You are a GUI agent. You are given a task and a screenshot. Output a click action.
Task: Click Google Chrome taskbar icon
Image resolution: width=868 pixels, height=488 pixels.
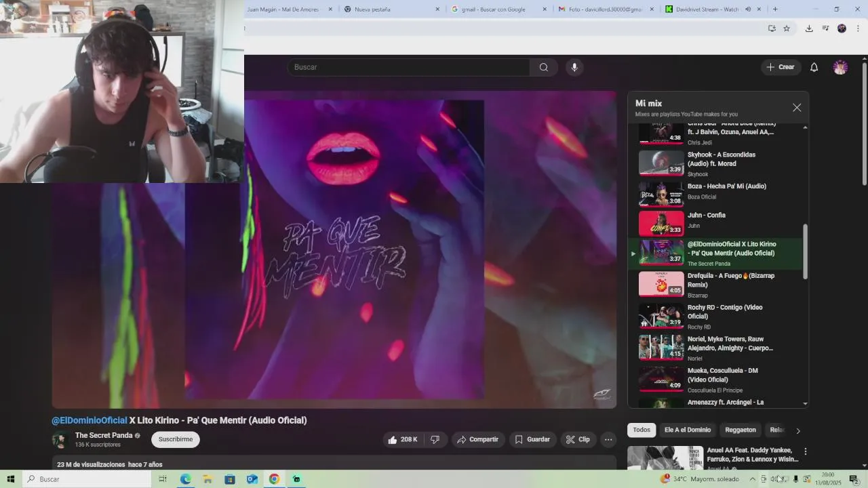(274, 479)
